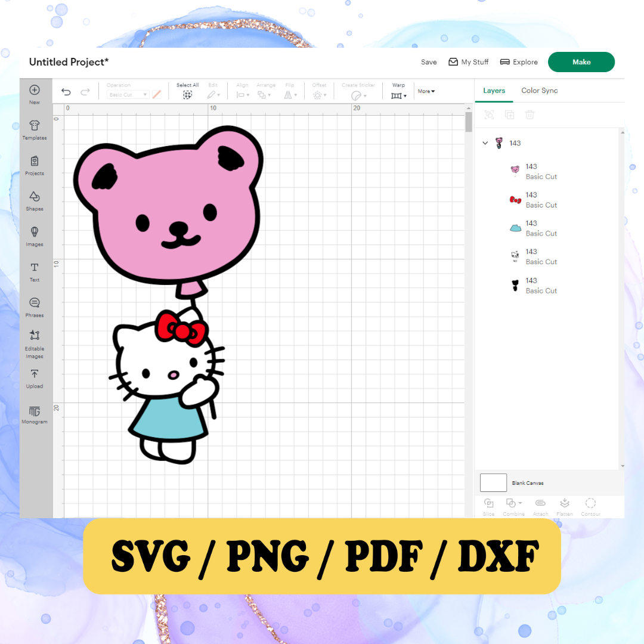Viewport: 644px width, 644px height.
Task: Click the red bow on the canvas
Action: tap(181, 327)
